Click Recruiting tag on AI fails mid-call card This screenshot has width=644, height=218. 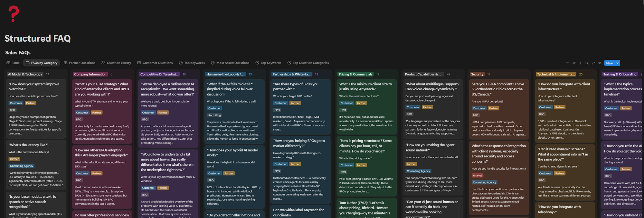(x=214, y=115)
